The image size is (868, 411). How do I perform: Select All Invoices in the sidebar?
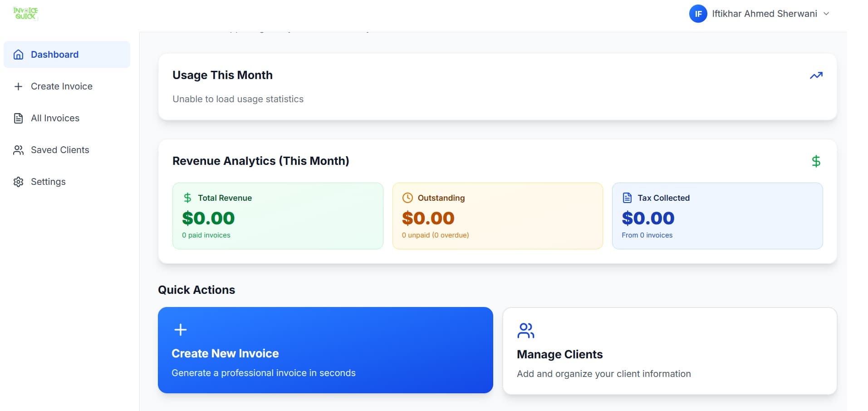coord(54,118)
